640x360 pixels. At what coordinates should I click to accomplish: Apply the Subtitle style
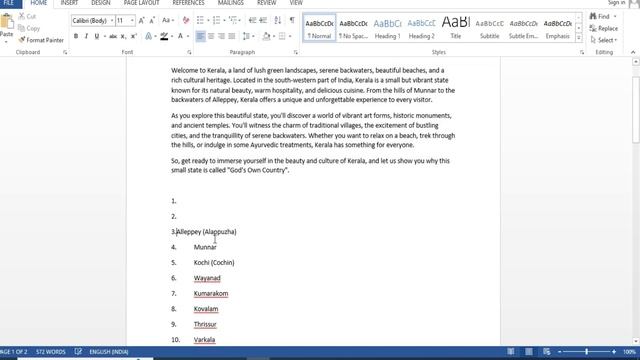[489, 28]
